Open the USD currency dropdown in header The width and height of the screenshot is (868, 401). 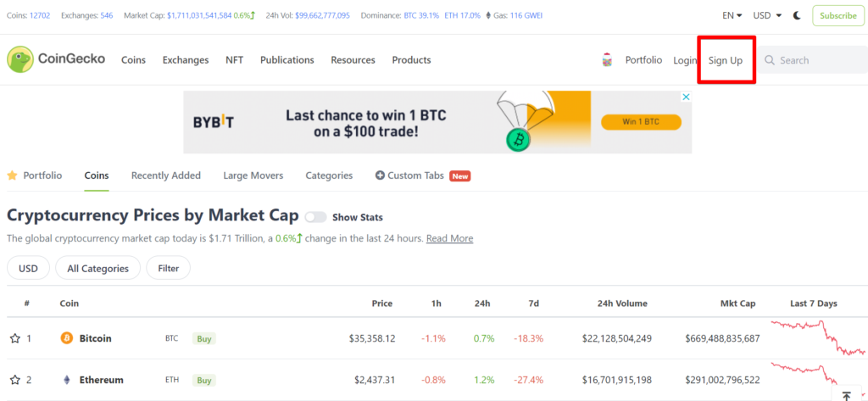(767, 15)
